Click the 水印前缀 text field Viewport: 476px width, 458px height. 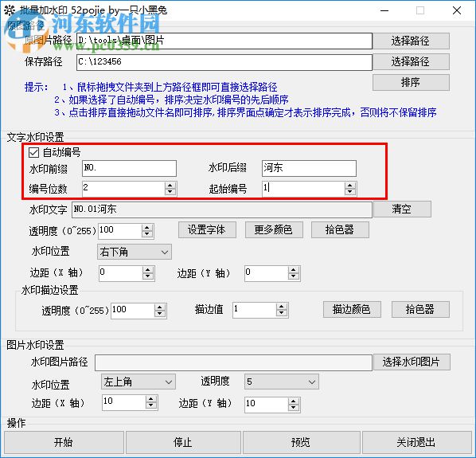pos(129,168)
